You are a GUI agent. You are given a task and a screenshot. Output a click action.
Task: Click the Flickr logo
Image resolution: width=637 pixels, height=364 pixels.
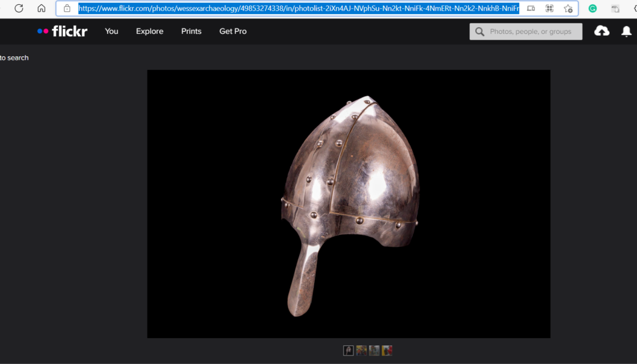point(63,31)
